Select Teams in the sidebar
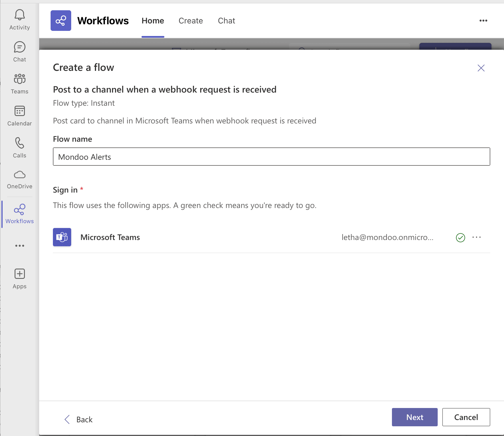Viewport: 504px width, 436px height. (19, 83)
